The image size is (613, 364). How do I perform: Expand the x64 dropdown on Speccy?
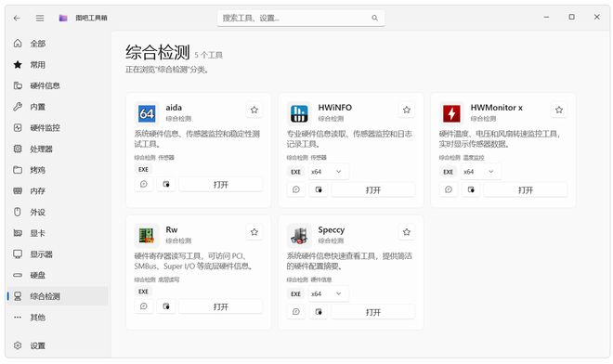coord(328,293)
